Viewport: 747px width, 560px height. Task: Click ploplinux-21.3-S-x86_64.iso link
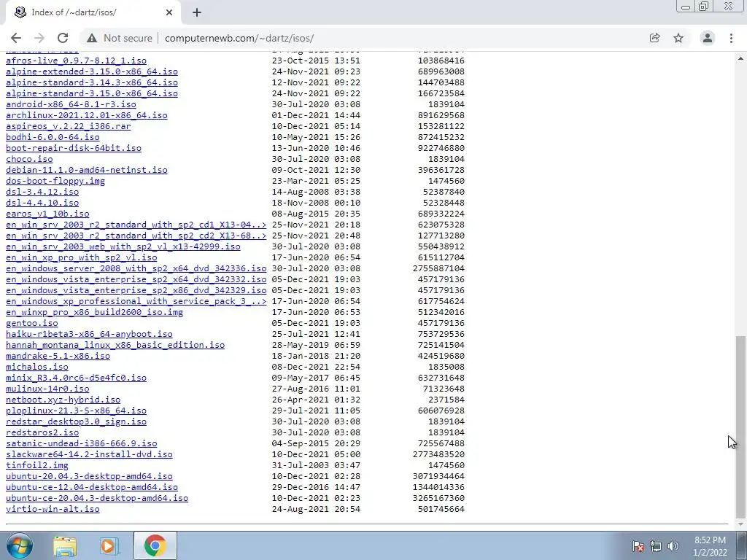tap(76, 411)
